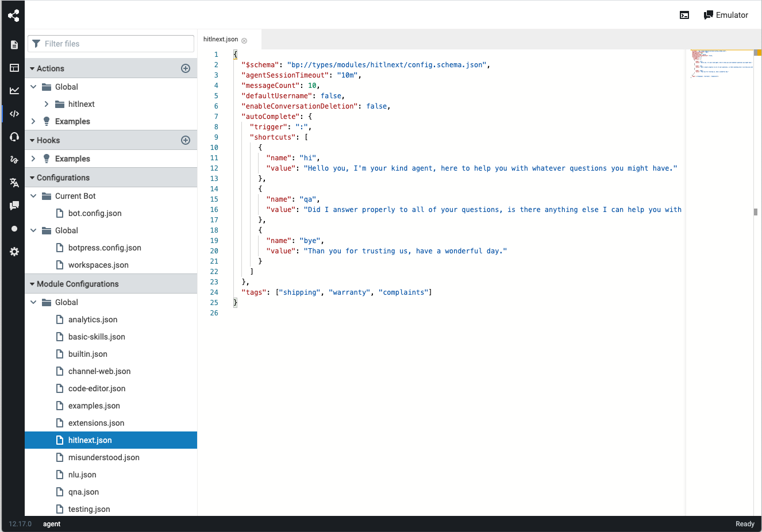Expand the Examples folder under Hooks

pos(33,159)
